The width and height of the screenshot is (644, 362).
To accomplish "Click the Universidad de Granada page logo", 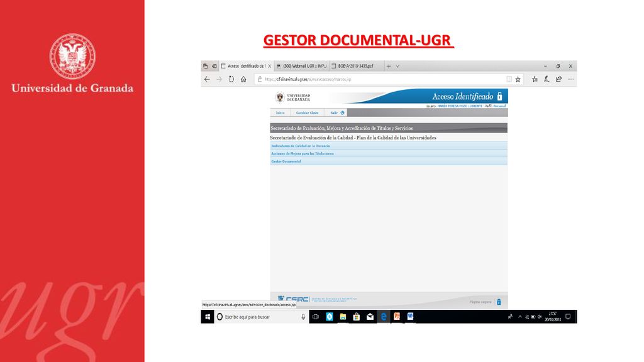I will coord(293,97).
